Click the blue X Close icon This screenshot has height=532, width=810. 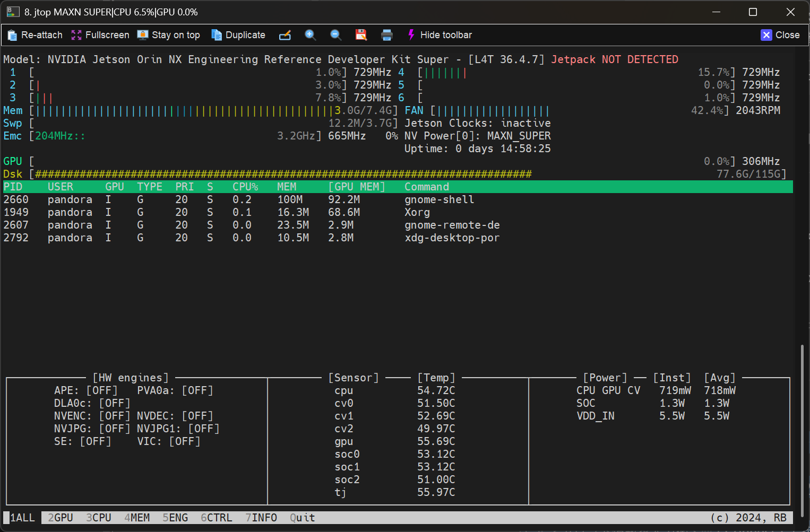click(x=766, y=35)
